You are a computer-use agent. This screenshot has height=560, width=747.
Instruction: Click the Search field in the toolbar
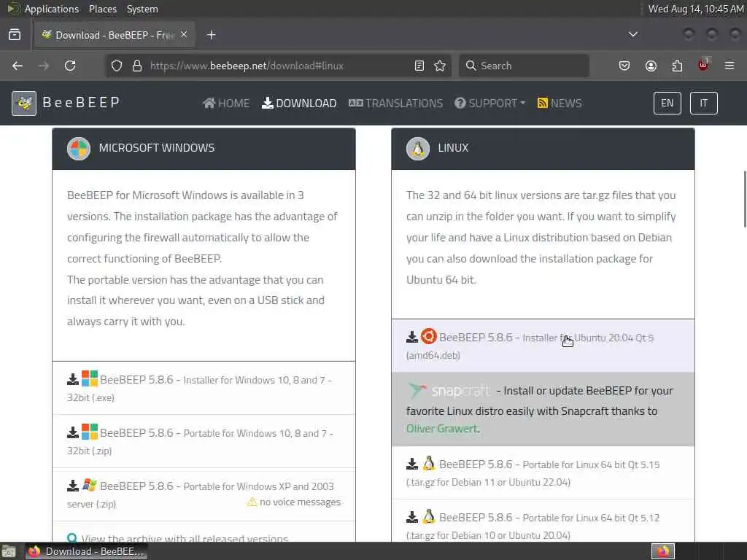(x=524, y=66)
